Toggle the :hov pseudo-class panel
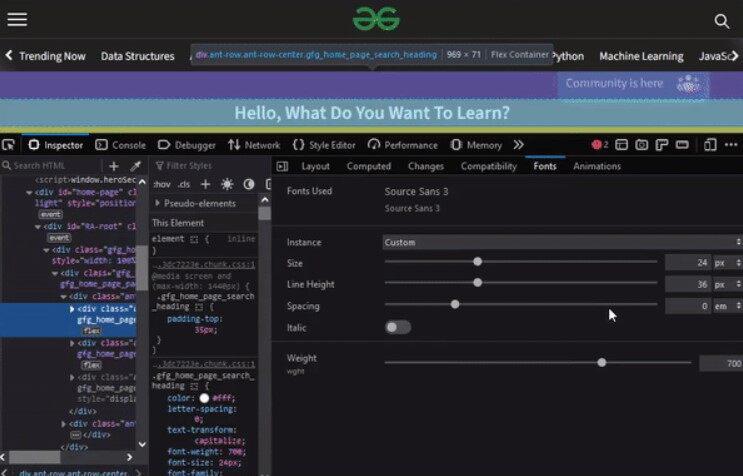743x476 pixels. point(162,184)
